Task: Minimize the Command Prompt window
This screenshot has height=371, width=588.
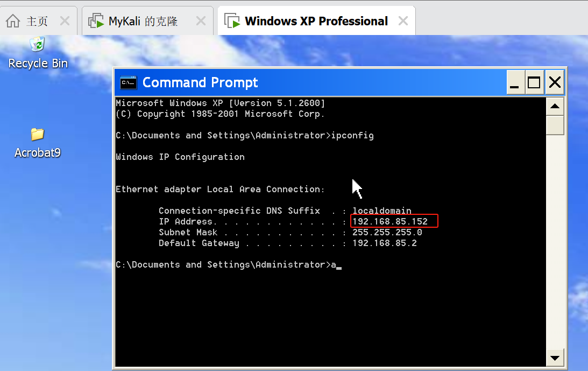Action: coord(514,82)
